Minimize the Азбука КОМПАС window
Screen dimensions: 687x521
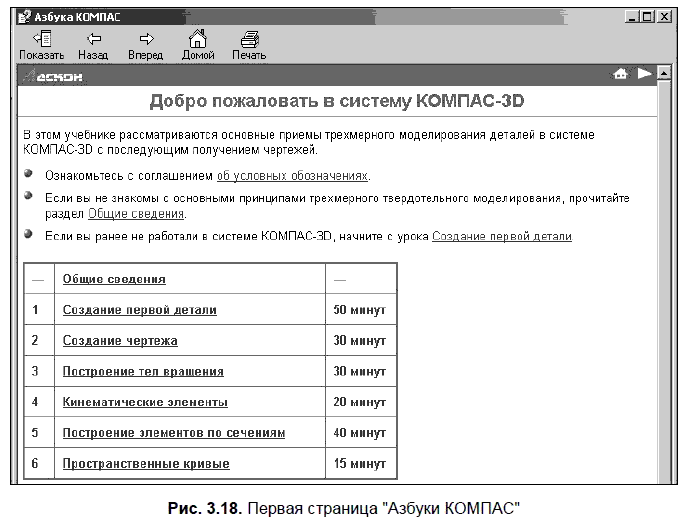(x=632, y=17)
